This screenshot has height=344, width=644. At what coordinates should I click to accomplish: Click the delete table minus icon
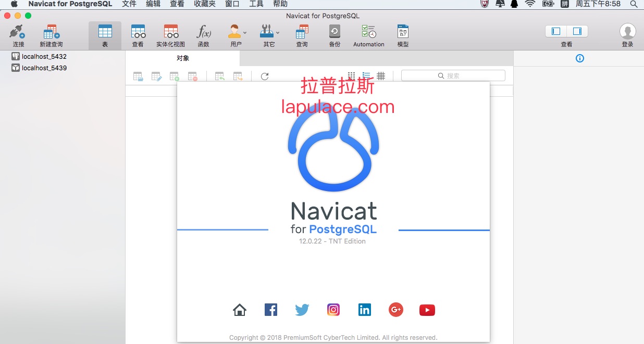[193, 77]
